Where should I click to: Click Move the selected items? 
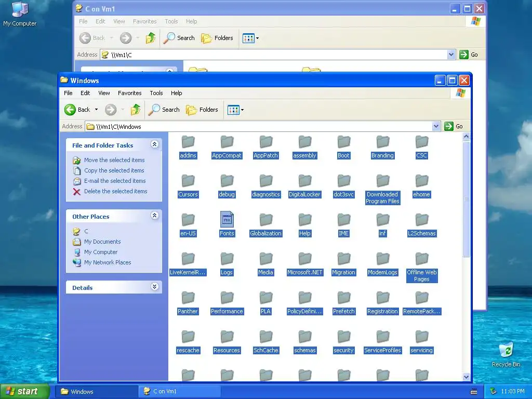click(114, 160)
